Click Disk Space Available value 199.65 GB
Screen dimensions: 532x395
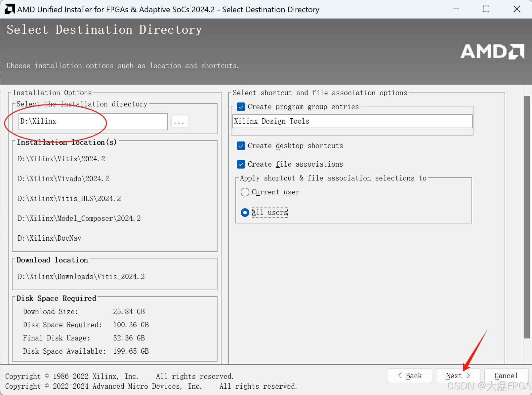pyautogui.click(x=131, y=351)
